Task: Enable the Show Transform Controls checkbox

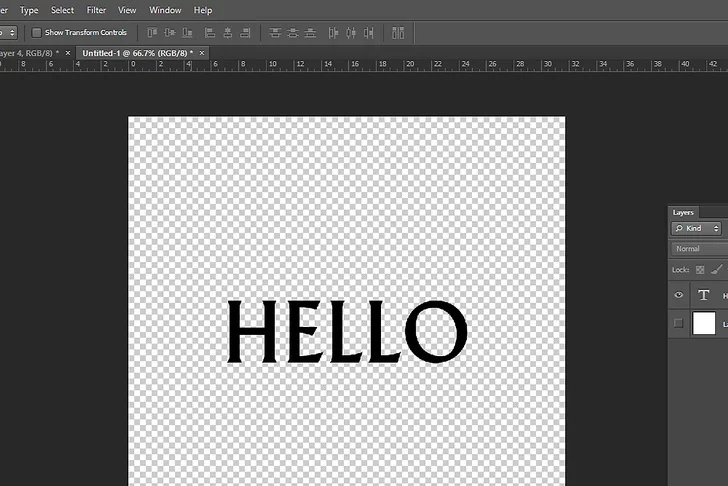Action: click(x=37, y=33)
